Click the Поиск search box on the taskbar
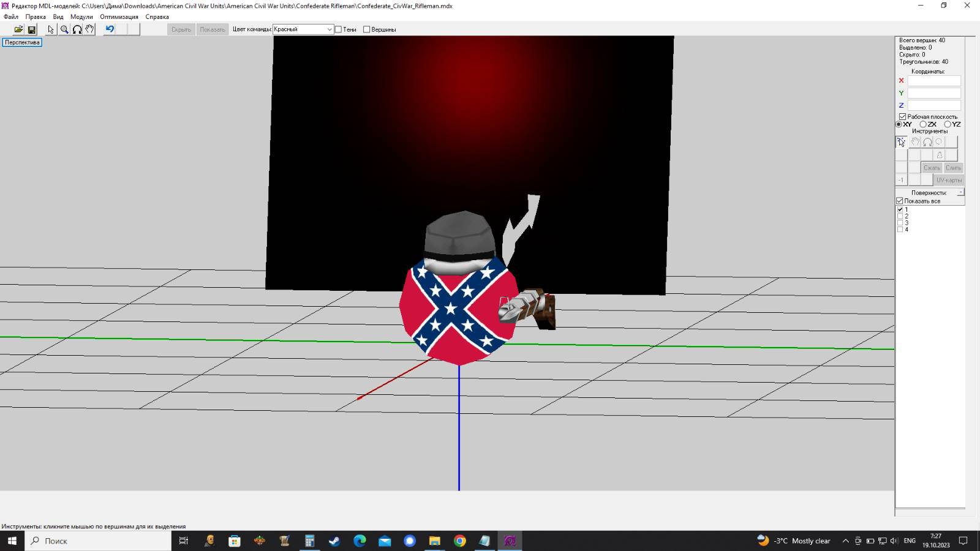Image resolution: width=980 pixels, height=551 pixels. 98,541
